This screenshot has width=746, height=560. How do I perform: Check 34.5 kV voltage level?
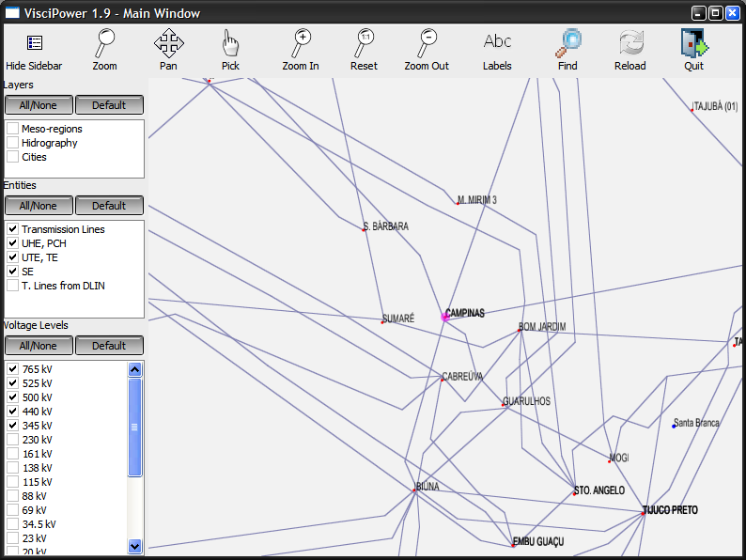click(13, 524)
